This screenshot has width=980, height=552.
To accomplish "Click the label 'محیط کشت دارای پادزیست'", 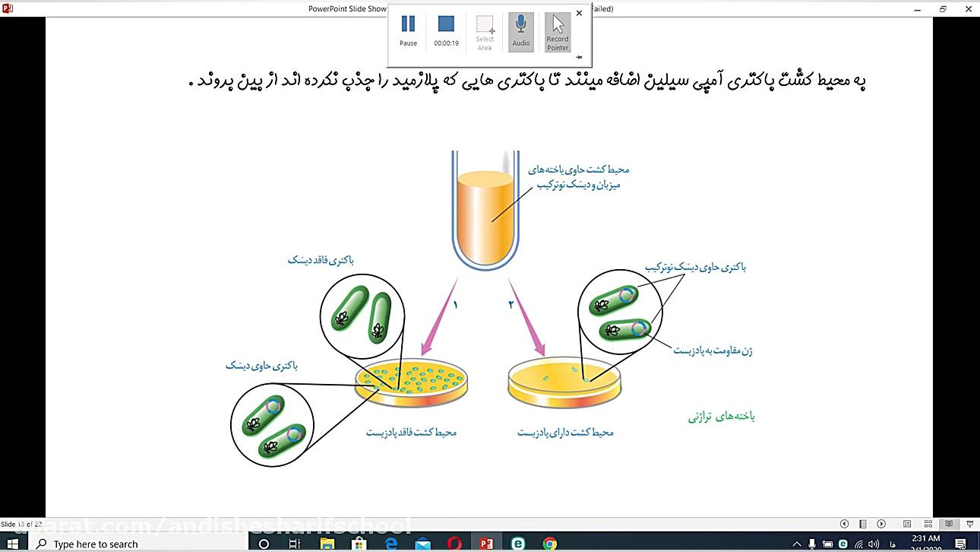I will click(565, 432).
